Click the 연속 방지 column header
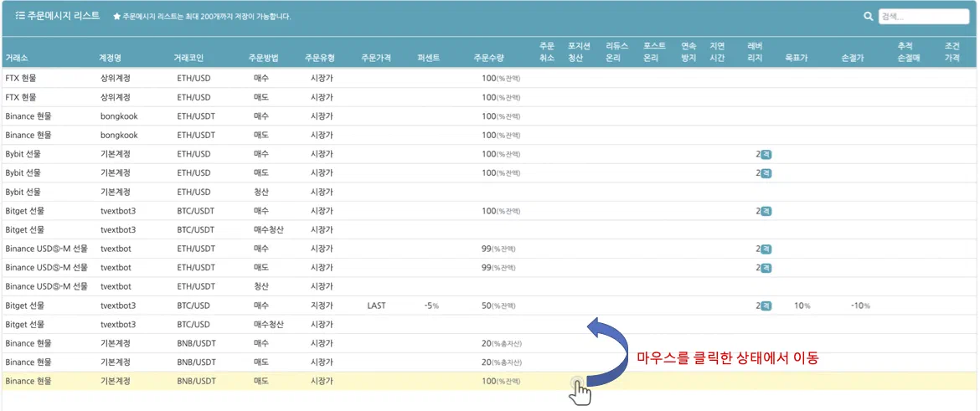 [689, 52]
